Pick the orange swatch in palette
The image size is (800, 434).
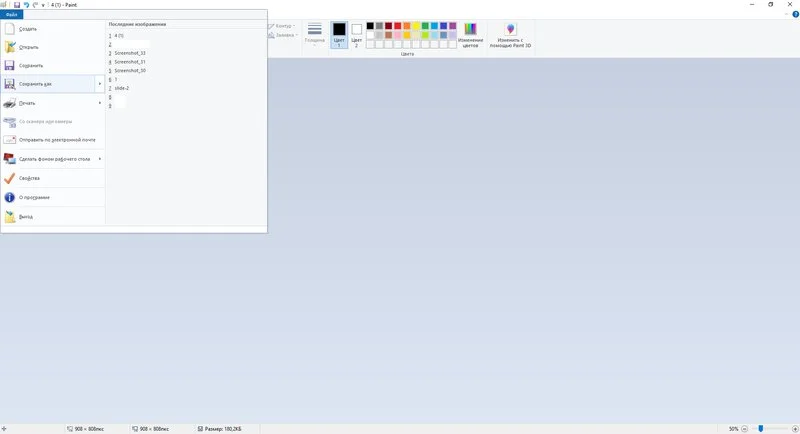[407, 25]
